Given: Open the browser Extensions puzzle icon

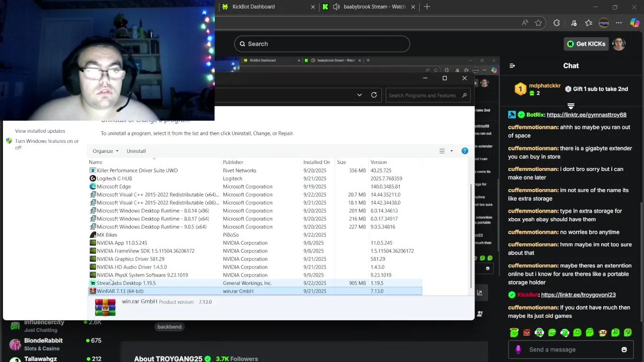Looking at the screenshot, I should coord(556,23).
